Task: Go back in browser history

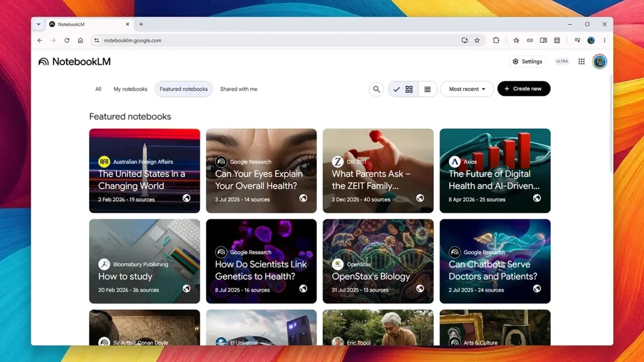Action: click(40, 40)
